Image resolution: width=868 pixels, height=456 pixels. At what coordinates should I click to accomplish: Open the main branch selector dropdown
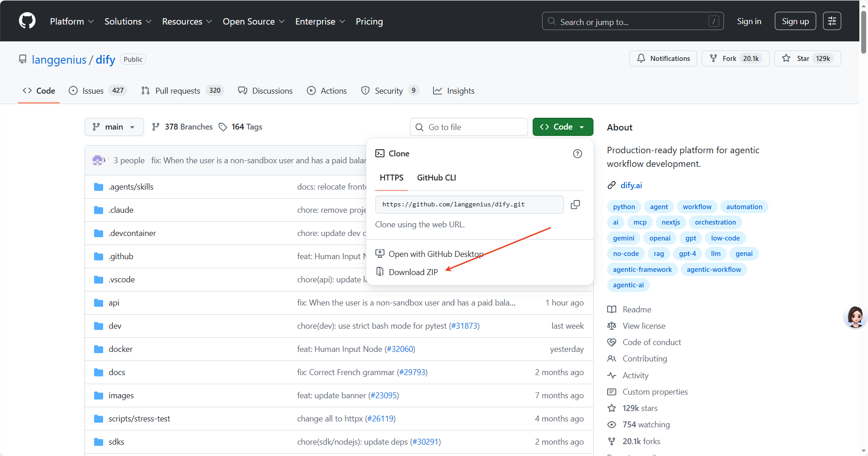click(114, 127)
